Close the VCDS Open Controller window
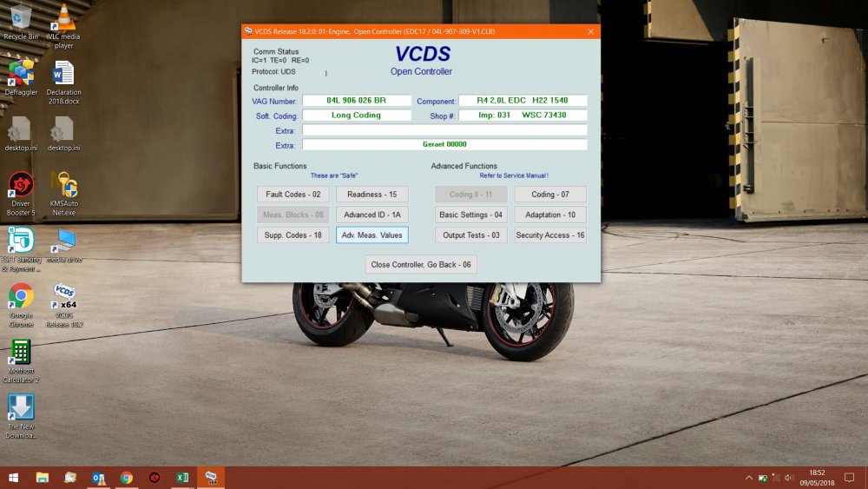Viewport: 868px width, 489px height. 590,31
